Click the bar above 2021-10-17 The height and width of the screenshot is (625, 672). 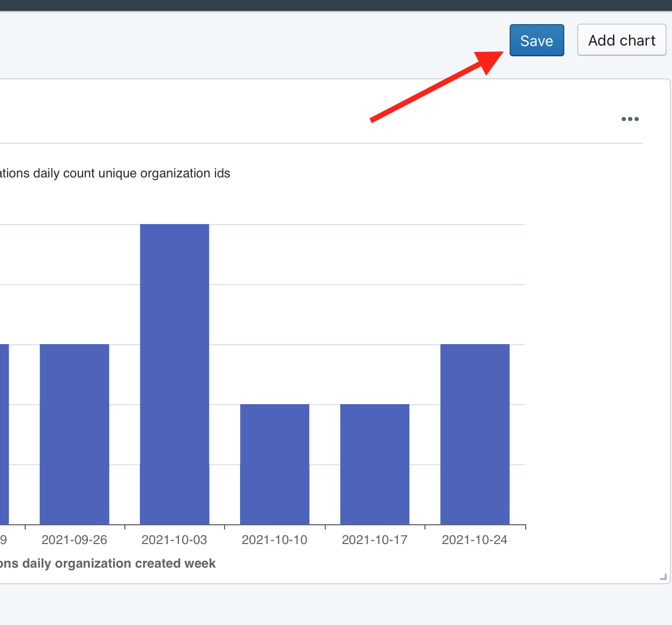(375, 464)
